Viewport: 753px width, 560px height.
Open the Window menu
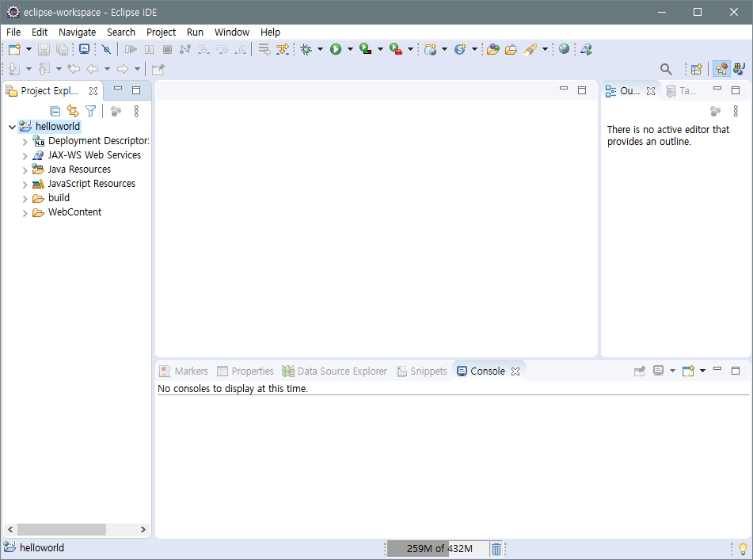pos(232,32)
